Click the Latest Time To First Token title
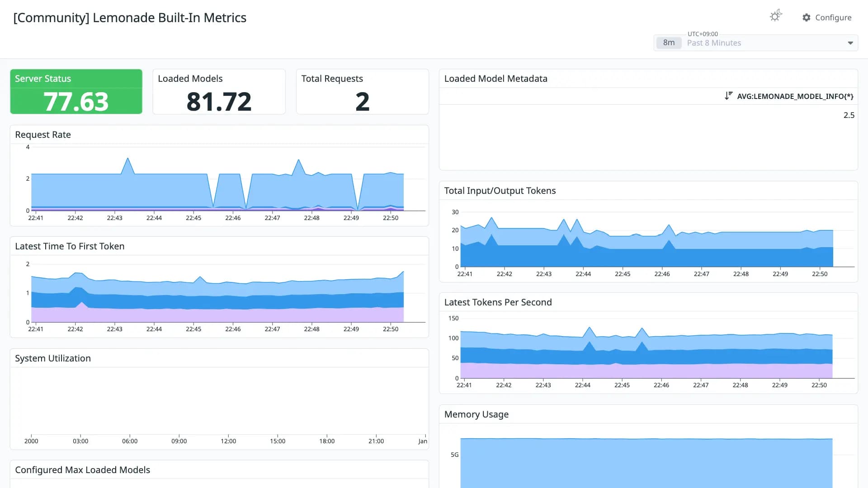This screenshot has width=868, height=488. (x=70, y=246)
